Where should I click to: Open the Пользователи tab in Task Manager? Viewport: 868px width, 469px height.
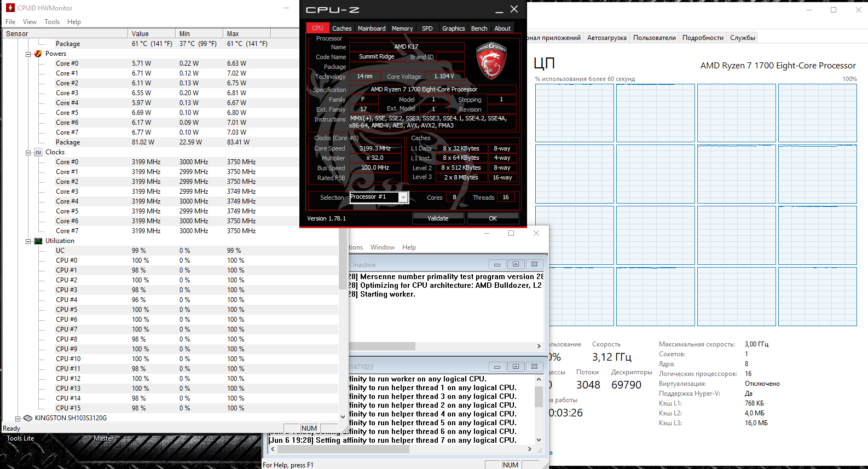click(654, 38)
